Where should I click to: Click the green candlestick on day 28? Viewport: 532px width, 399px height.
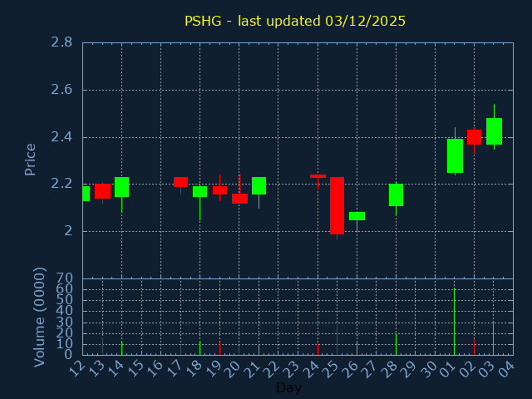(396, 195)
